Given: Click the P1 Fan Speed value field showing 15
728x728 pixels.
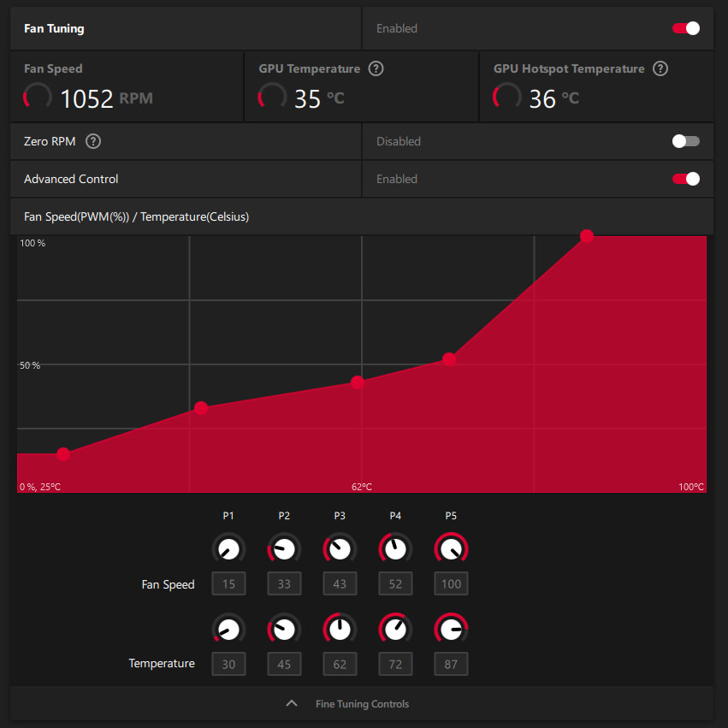Looking at the screenshot, I should 228,584.
